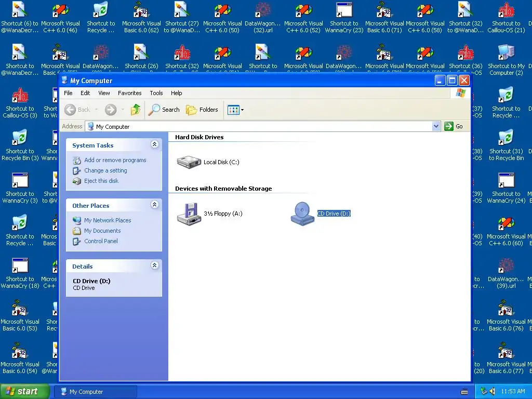Open the Search pane
532x399 pixels.
(164, 110)
